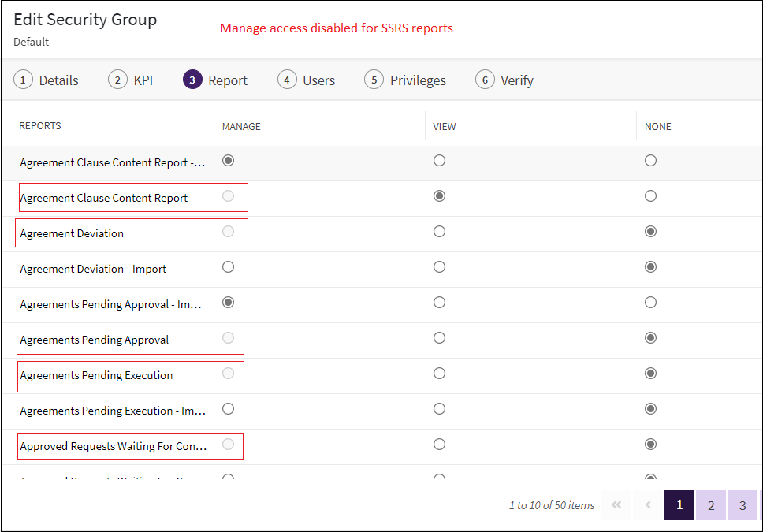Click the MANAGE column header
This screenshot has height=532, width=763.
[x=241, y=126]
